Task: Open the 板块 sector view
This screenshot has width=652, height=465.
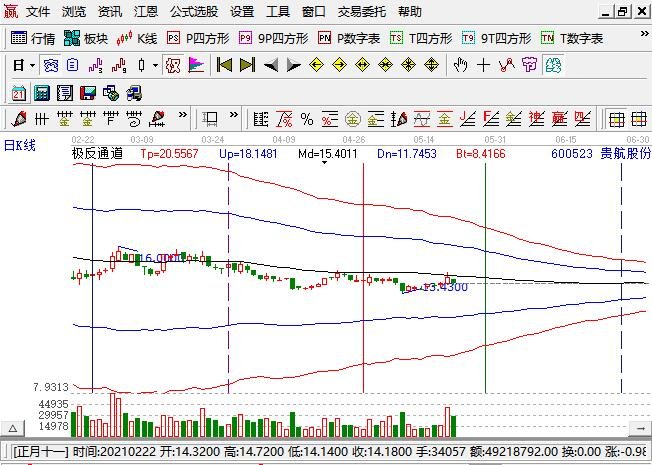Action: [x=86, y=39]
